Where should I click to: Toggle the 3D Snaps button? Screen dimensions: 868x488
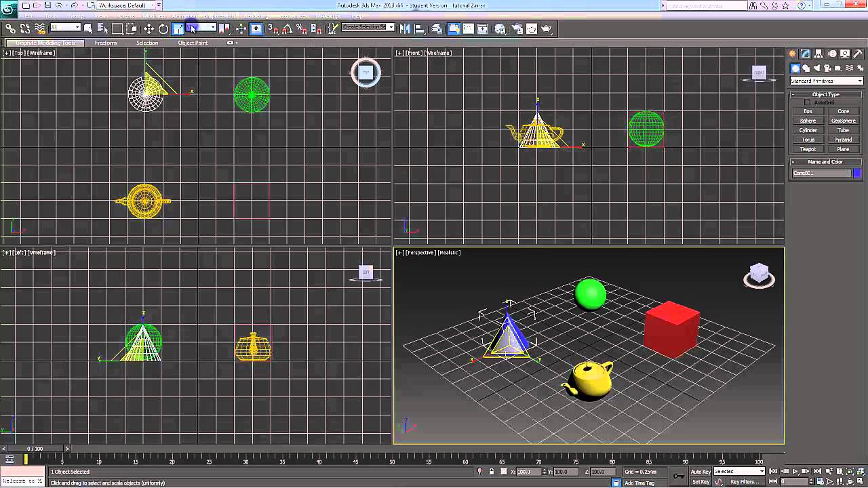point(272,28)
